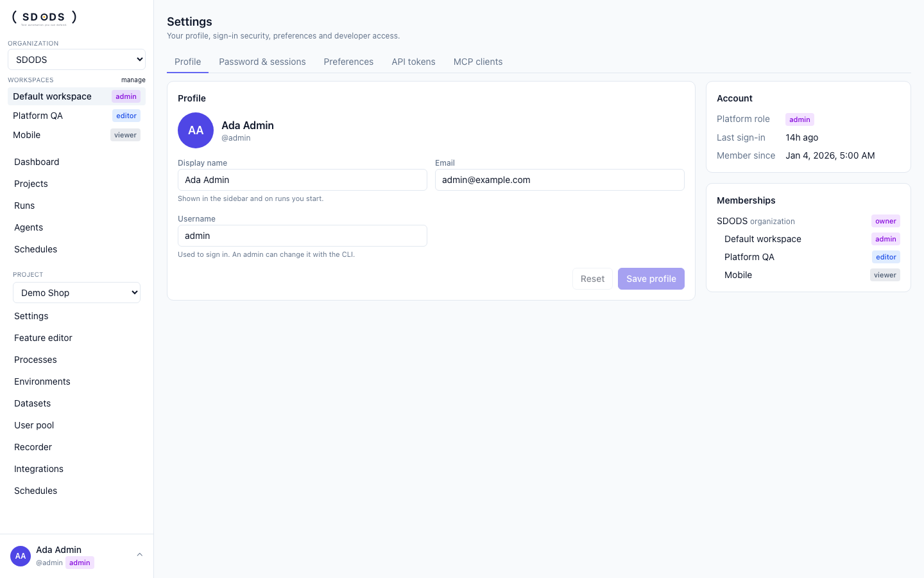Click the manage workspaces link
Screen dimensions: 924x578
tap(133, 80)
